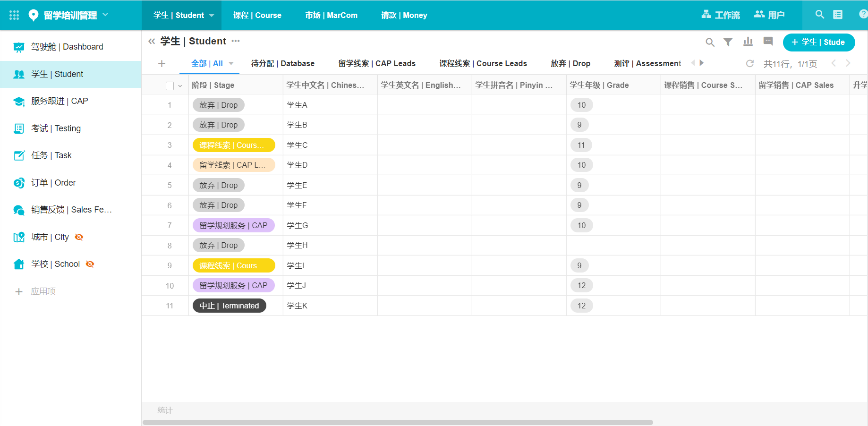868x426 pixels.
Task: Click add application item in sidebar
Action: 36,291
